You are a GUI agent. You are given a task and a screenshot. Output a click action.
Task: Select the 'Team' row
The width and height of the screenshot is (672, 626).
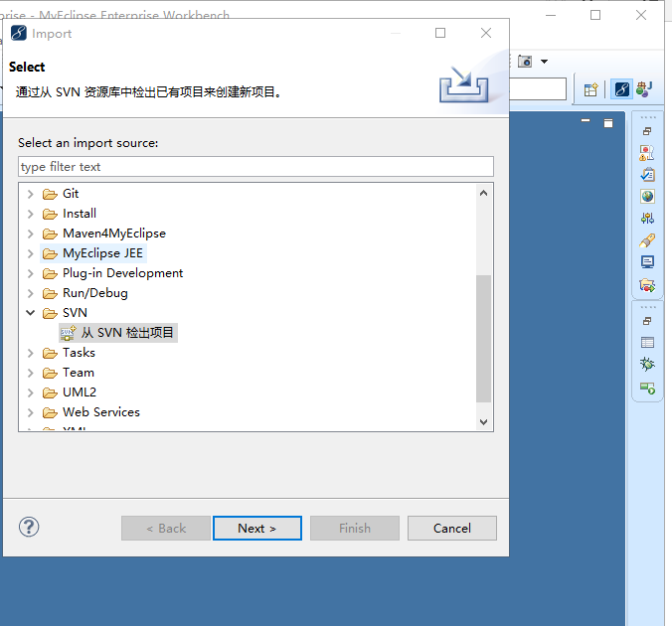click(69, 373)
